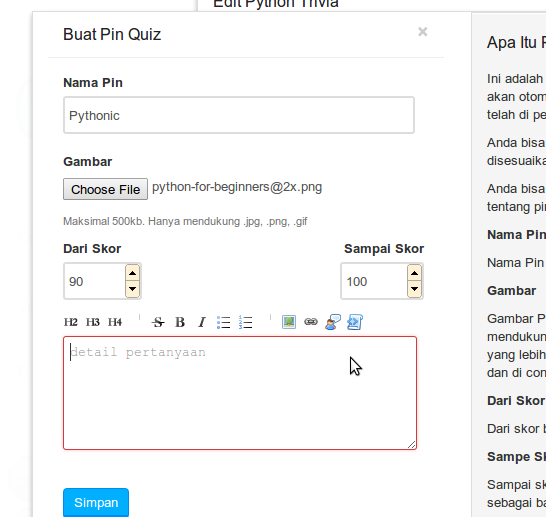Toggle strikethrough formatting
Image resolution: width=546 pixels, height=517 pixels.
tap(158, 322)
